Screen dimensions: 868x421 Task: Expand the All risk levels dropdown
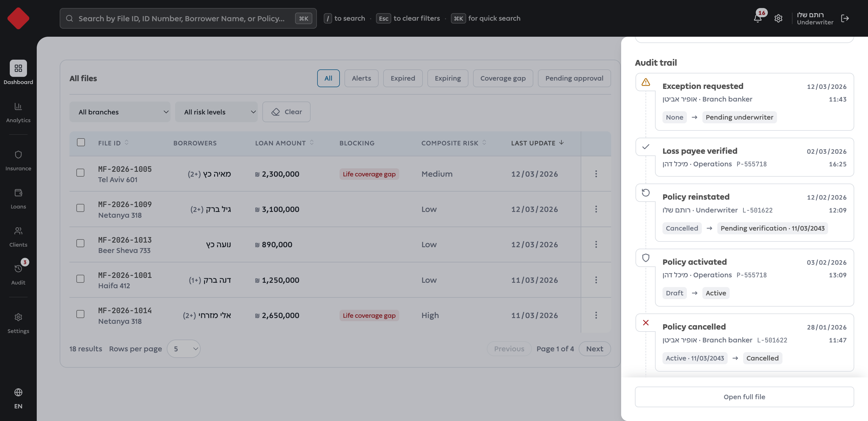(216, 112)
